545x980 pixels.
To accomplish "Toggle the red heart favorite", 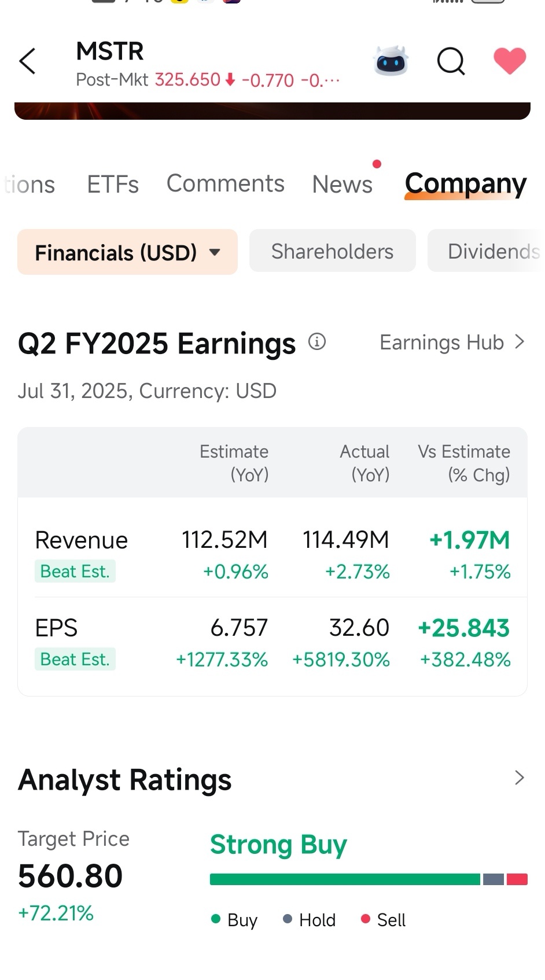I will point(509,61).
